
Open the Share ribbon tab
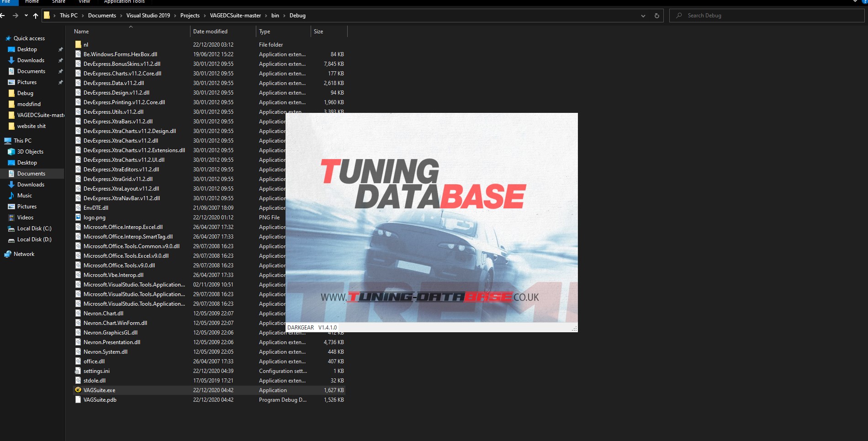point(58,2)
